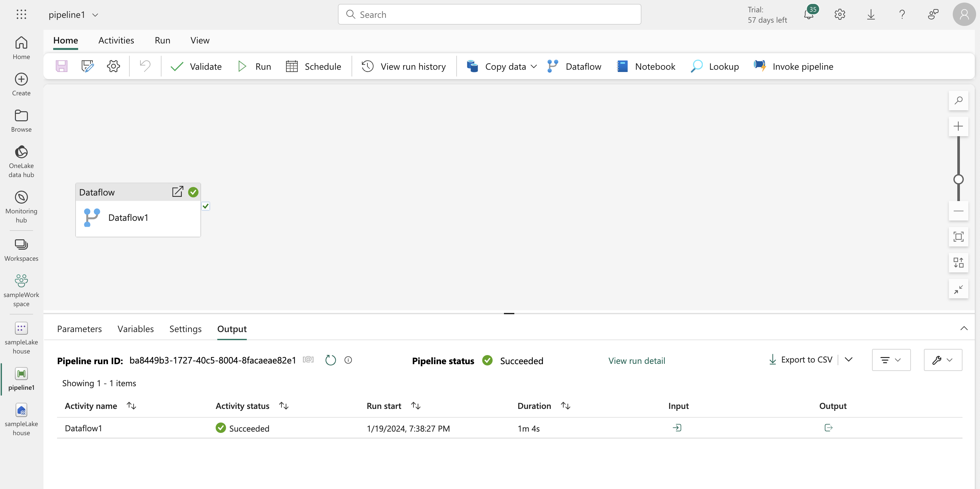The width and height of the screenshot is (980, 489).
Task: Open Create in left sidebar
Action: pos(21,85)
